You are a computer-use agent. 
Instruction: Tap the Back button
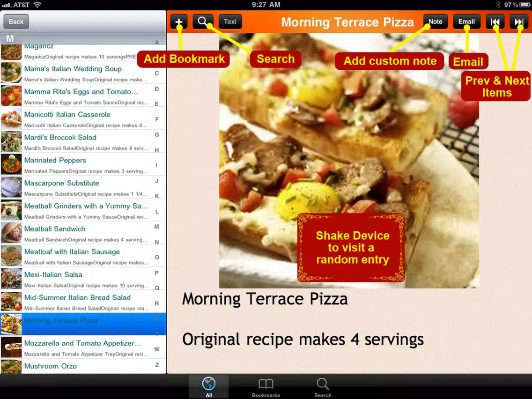pos(16,22)
